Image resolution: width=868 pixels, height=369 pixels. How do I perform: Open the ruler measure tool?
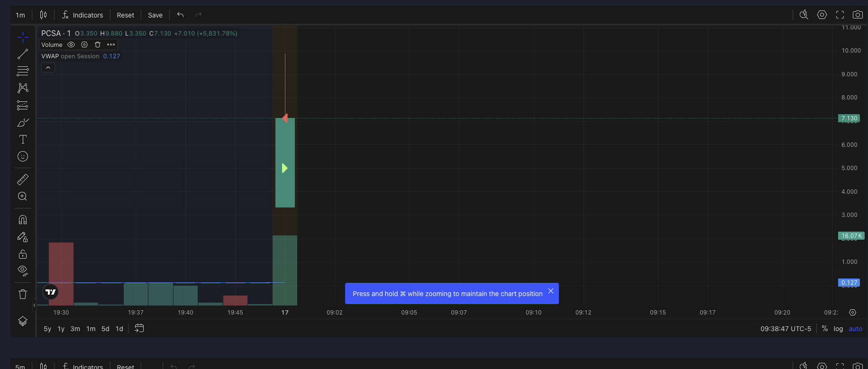[x=23, y=180]
